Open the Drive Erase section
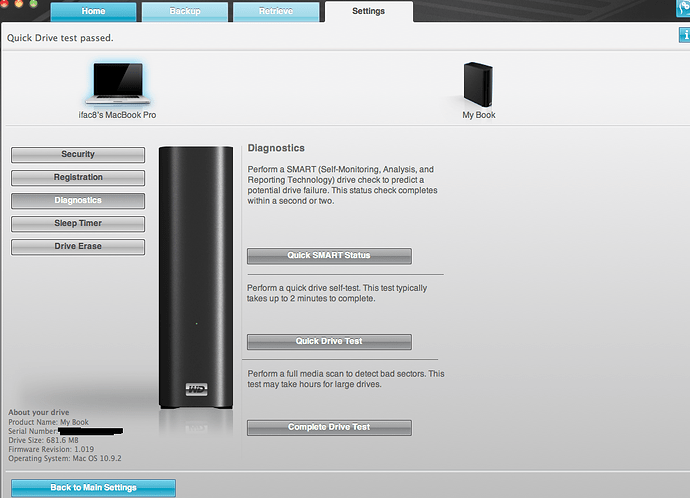This screenshot has width=690, height=498. pyautogui.click(x=78, y=246)
